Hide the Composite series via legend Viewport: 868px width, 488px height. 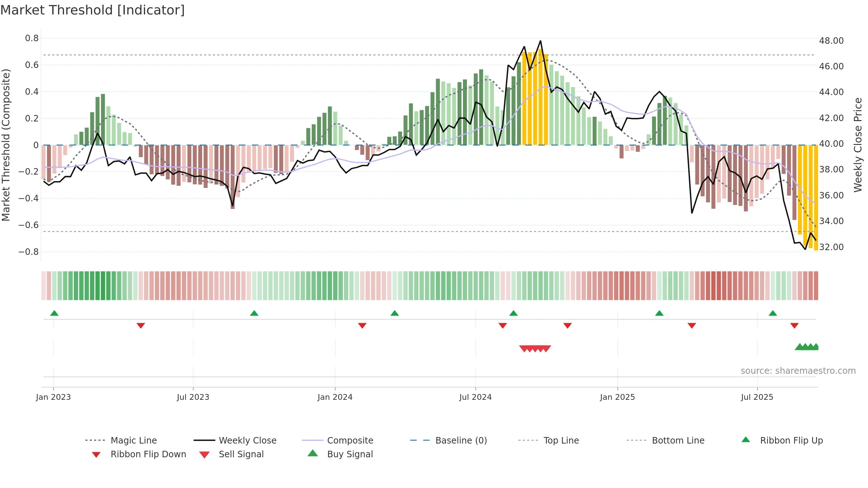point(337,440)
